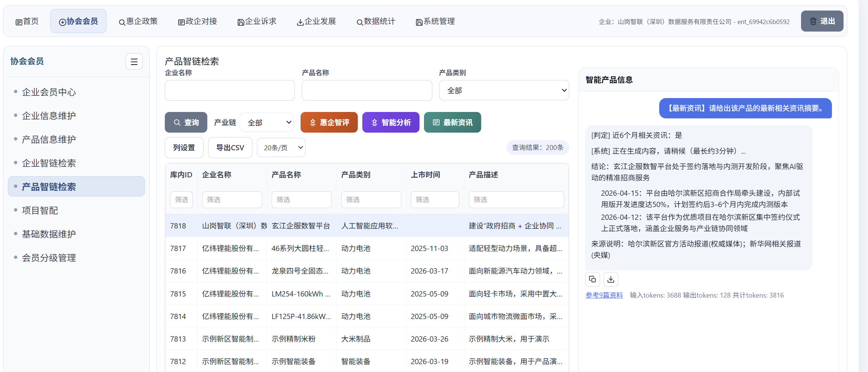Image resolution: width=868 pixels, height=372 pixels.
Task: Click the 上市时间 column filter box
Action: pos(435,200)
